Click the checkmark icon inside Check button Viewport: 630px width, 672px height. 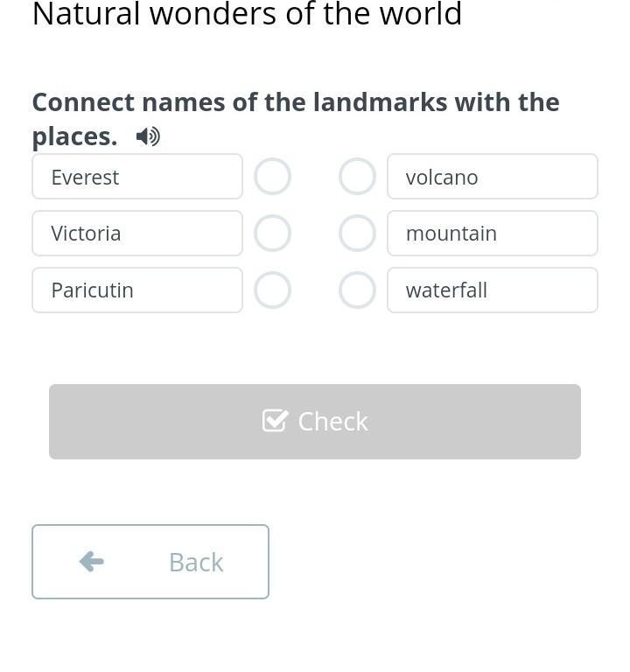coord(275,421)
